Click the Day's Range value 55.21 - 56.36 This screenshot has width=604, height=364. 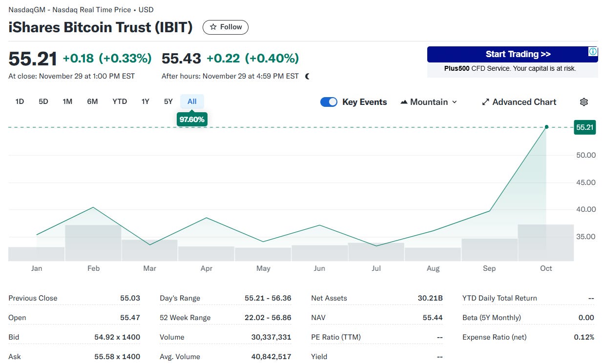(268, 298)
